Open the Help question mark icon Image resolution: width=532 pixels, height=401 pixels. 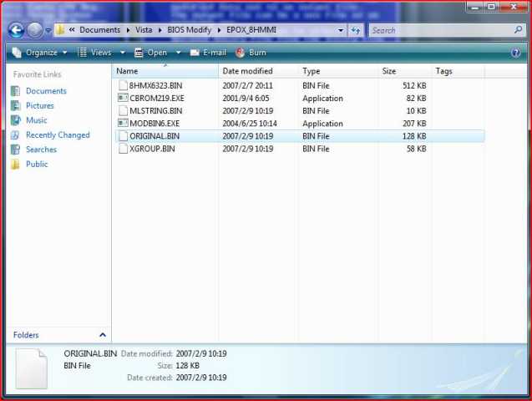pyautogui.click(x=516, y=53)
